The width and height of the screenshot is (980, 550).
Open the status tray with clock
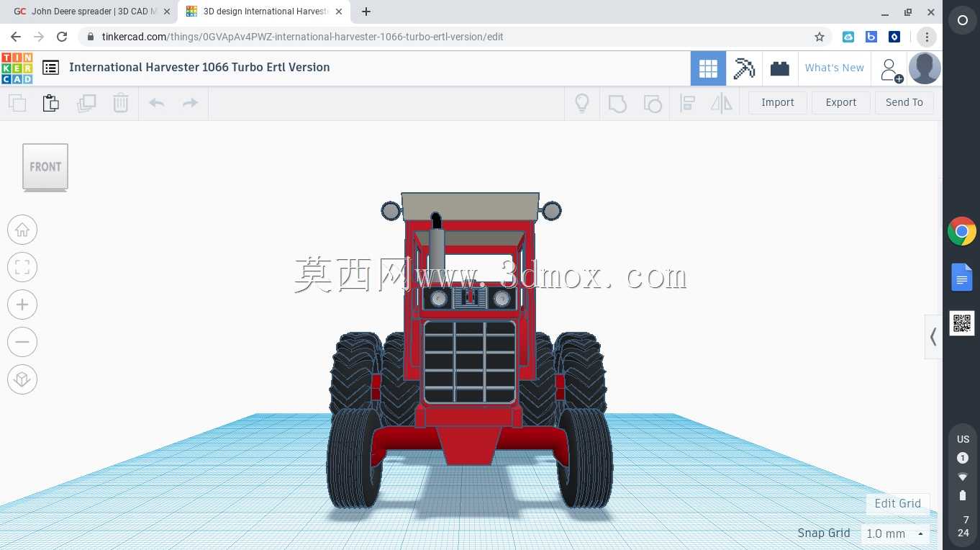pyautogui.click(x=963, y=486)
